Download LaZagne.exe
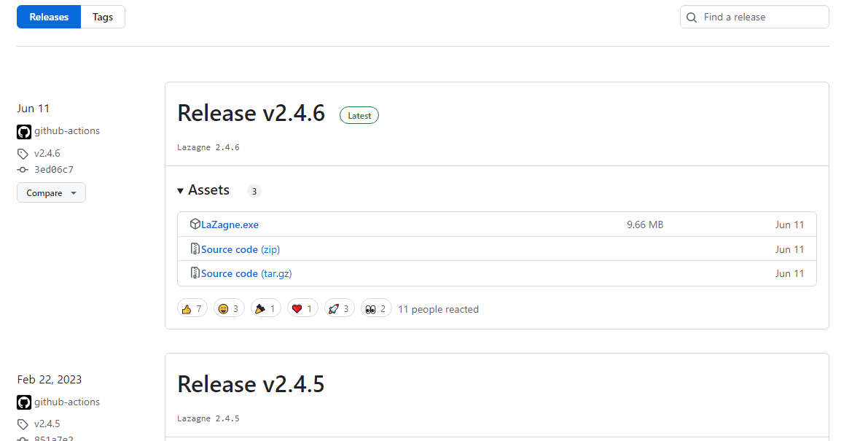The image size is (868, 441). [230, 225]
